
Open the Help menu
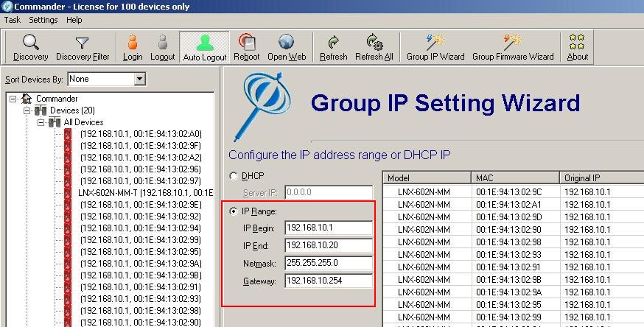click(74, 20)
